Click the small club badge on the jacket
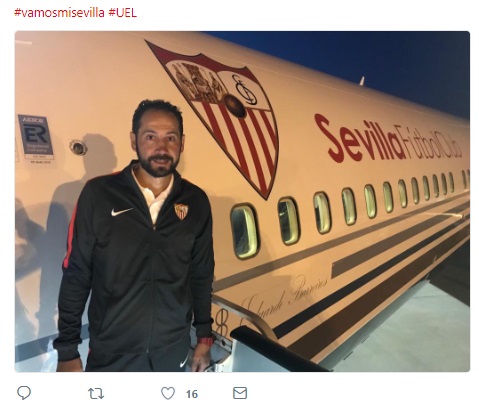This screenshot has height=406, width=479. click(x=181, y=211)
